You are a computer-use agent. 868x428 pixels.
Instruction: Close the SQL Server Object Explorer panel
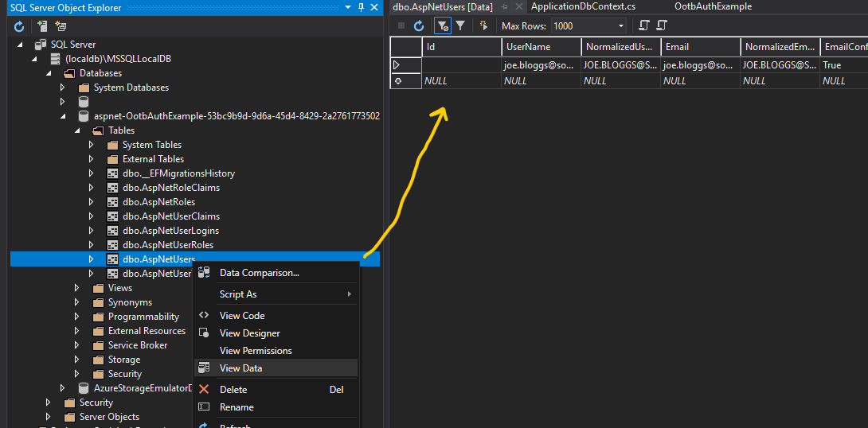point(374,7)
